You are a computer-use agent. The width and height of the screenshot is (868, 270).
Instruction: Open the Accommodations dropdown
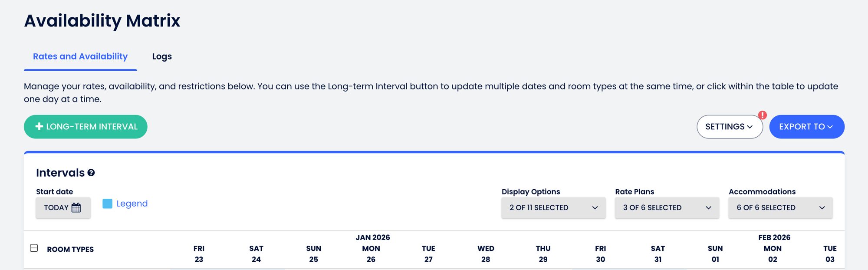780,207
